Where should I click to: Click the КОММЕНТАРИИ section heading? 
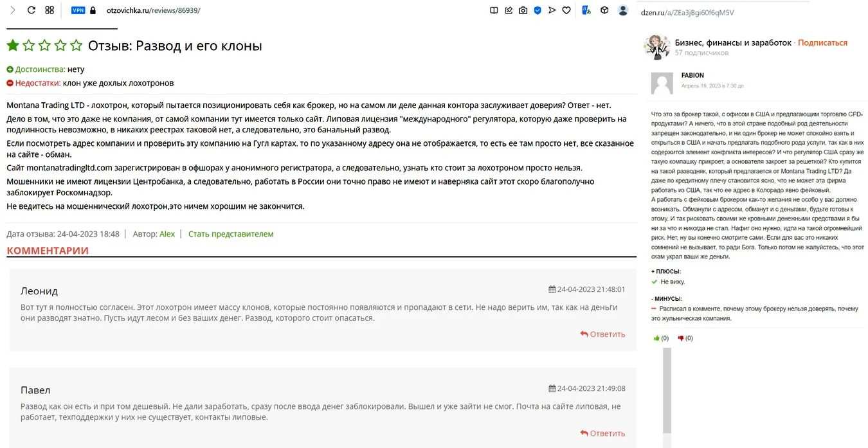tap(48, 250)
